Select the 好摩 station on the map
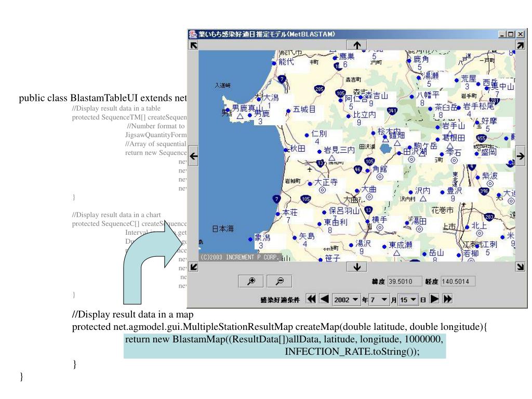The width and height of the screenshot is (532, 399). [477, 122]
